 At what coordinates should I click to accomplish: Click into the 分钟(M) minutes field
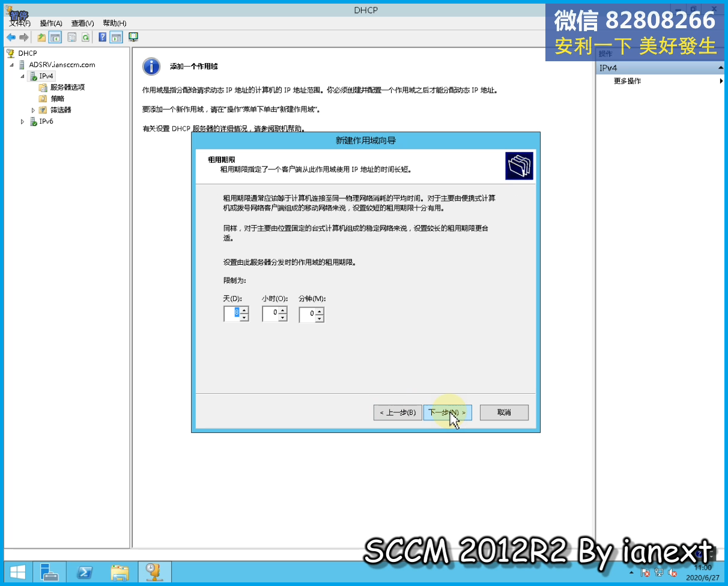click(x=308, y=314)
